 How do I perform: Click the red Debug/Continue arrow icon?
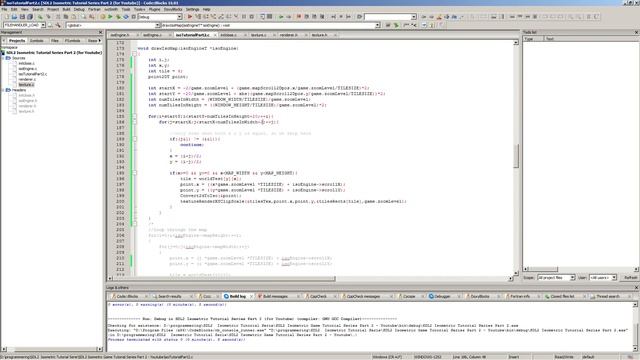[190, 17]
